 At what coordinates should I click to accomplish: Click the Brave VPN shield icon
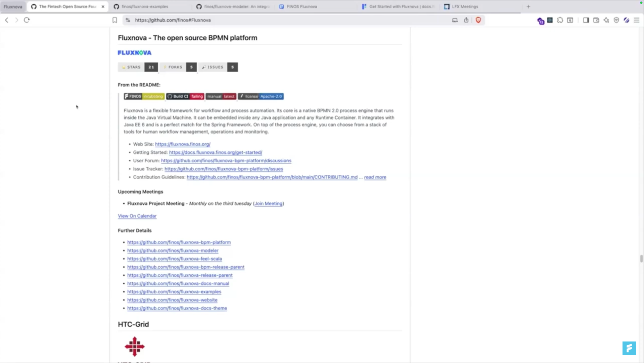(x=616, y=20)
